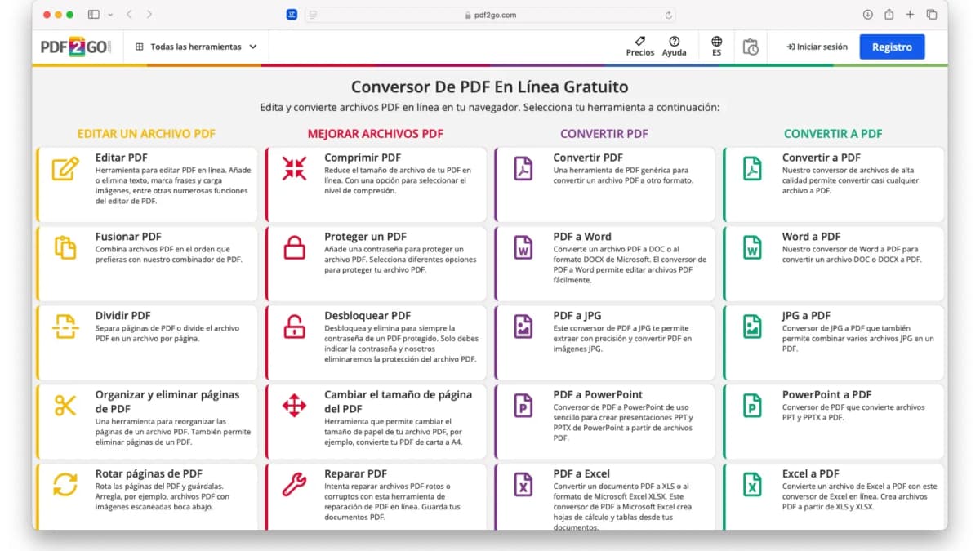Select the PDF a JPG image icon
The image size is (980, 551).
[523, 326]
